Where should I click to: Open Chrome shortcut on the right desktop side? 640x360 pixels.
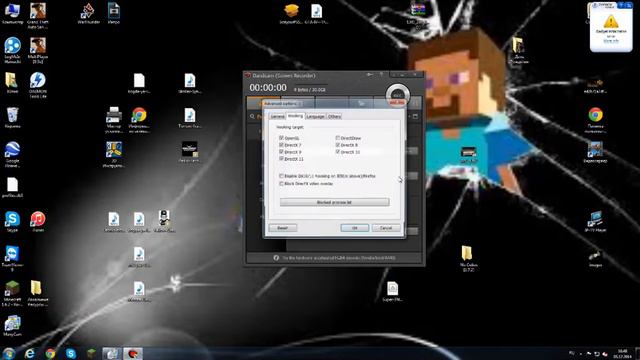[596, 120]
